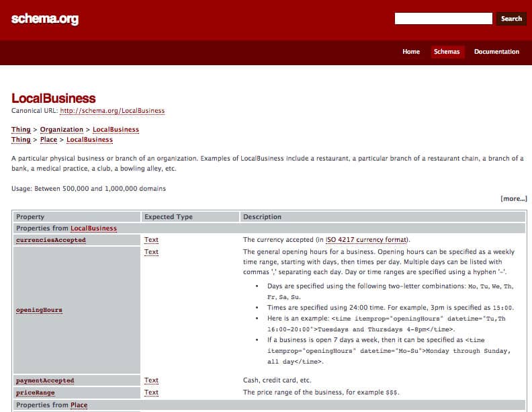This screenshot has width=532, height=412.
Task: Click the Place breadcrumb link
Action: click(48, 140)
